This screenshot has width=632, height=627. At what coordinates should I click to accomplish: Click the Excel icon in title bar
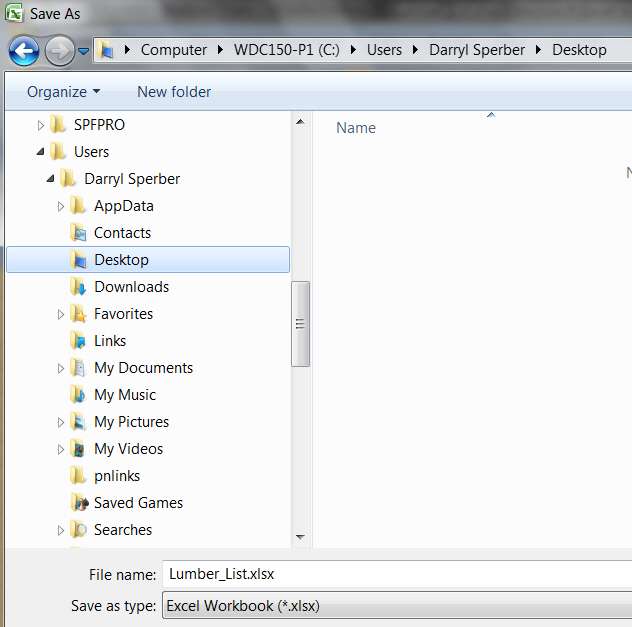[14, 13]
